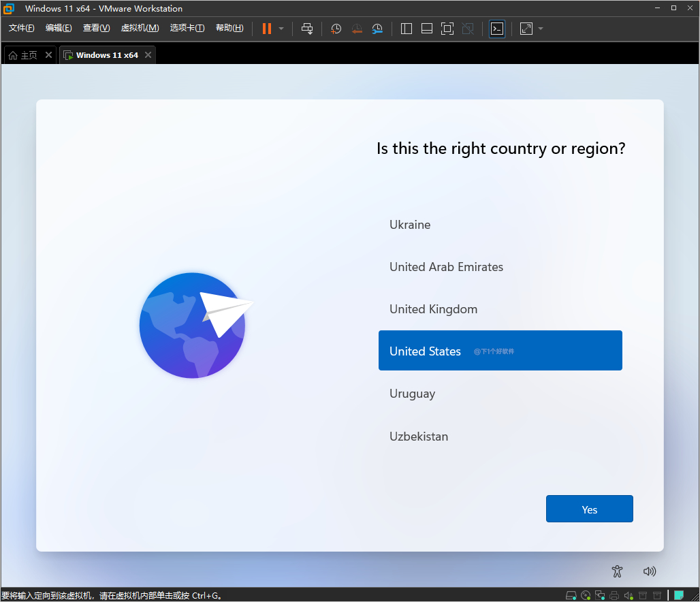
Task: Select Ukraine in the country list
Action: click(500, 224)
